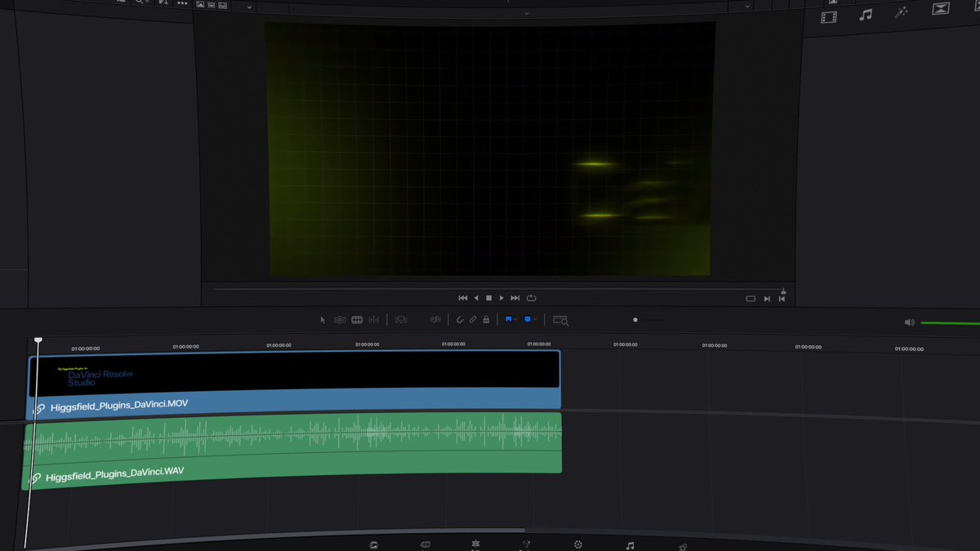Click the speaker mute icon
980x551 pixels.
(x=909, y=322)
